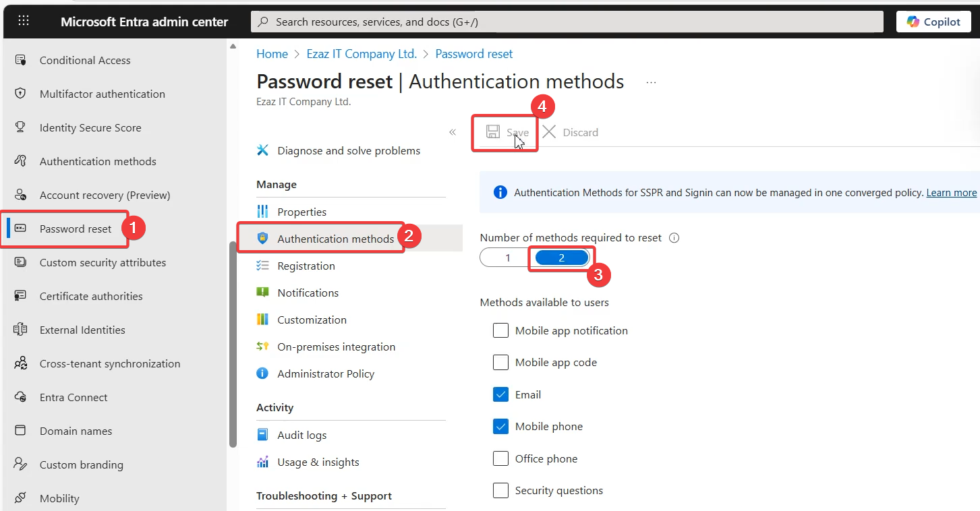Uncheck the Email method checkbox
Screen dimensions: 980x511
500,394
